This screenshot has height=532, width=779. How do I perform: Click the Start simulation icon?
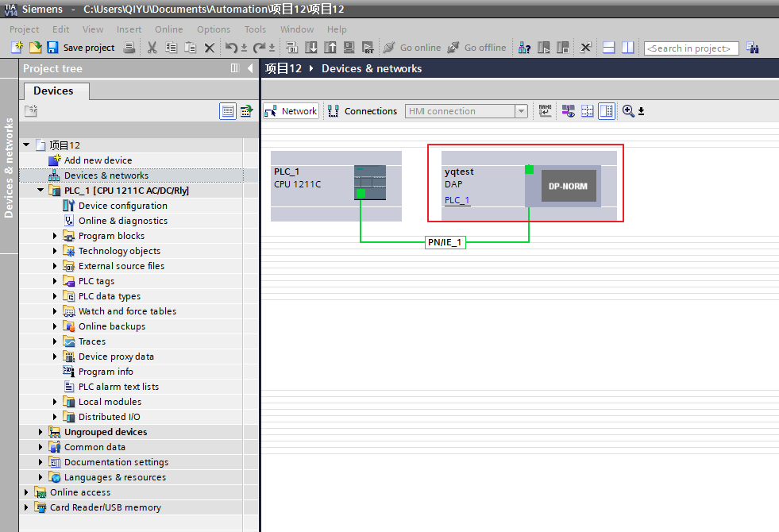(x=349, y=48)
